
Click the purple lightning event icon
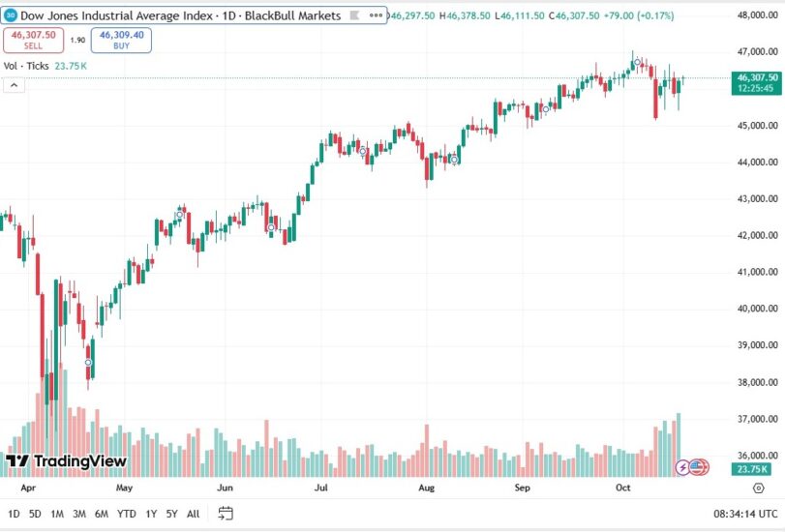coord(682,467)
